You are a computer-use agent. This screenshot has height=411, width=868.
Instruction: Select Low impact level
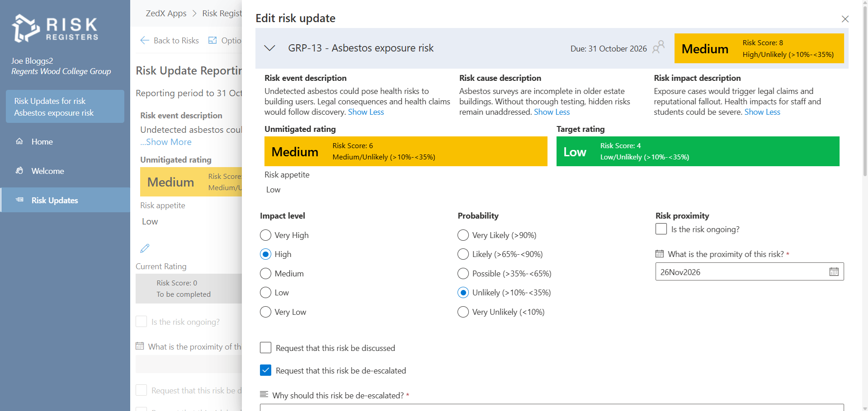[x=266, y=293]
